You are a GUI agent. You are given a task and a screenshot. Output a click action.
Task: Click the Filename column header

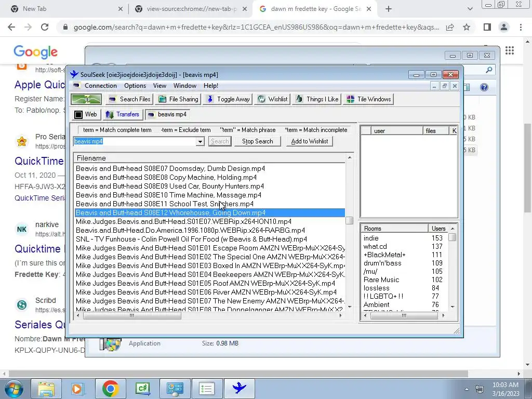pos(210,158)
